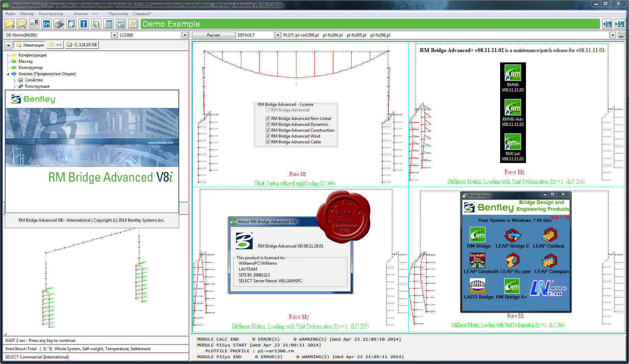This screenshot has width=629, height=364.
Task: Open the Файл menu
Action: pos(10,14)
